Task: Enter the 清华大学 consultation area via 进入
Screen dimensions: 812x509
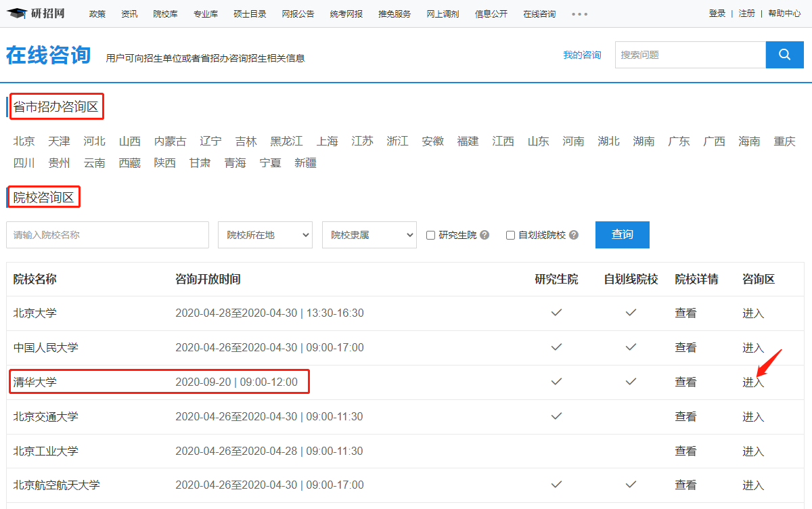Action: (x=752, y=382)
